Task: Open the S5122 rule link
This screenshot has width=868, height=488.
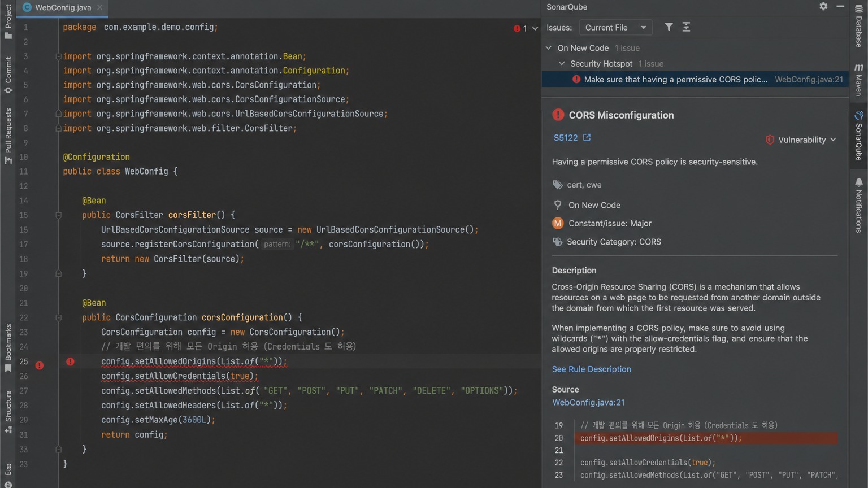Action: click(x=566, y=138)
